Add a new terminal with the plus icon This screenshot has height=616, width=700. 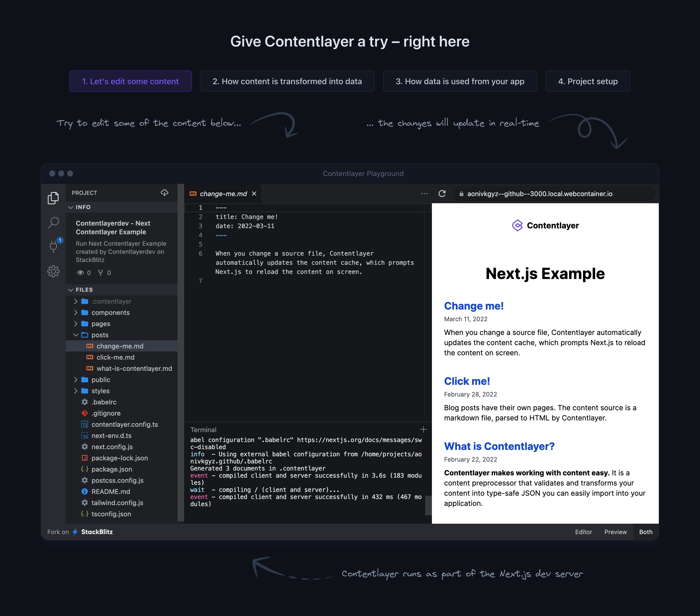424,429
